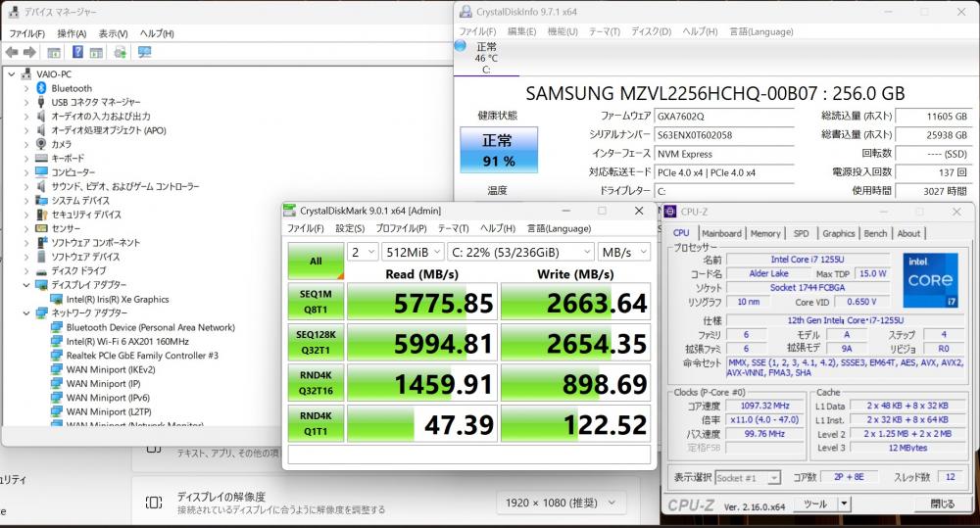
Task: Select WAN Miniport (IKEv2) entry
Action: [x=111, y=369]
